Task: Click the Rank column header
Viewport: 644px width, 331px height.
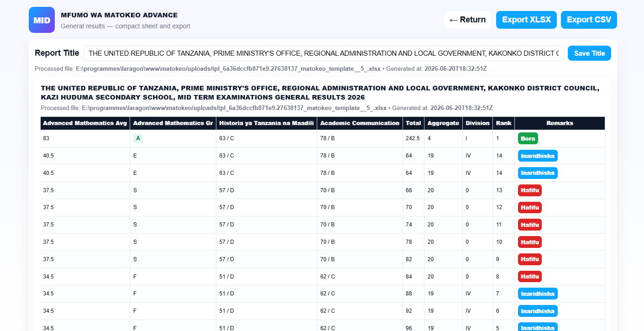Action: (503, 123)
